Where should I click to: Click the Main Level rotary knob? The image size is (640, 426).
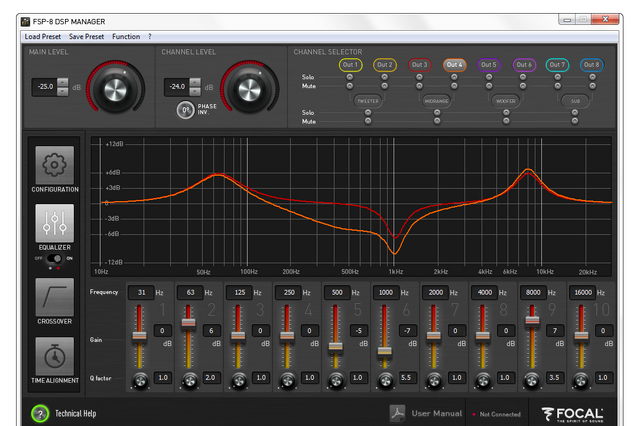tap(116, 88)
